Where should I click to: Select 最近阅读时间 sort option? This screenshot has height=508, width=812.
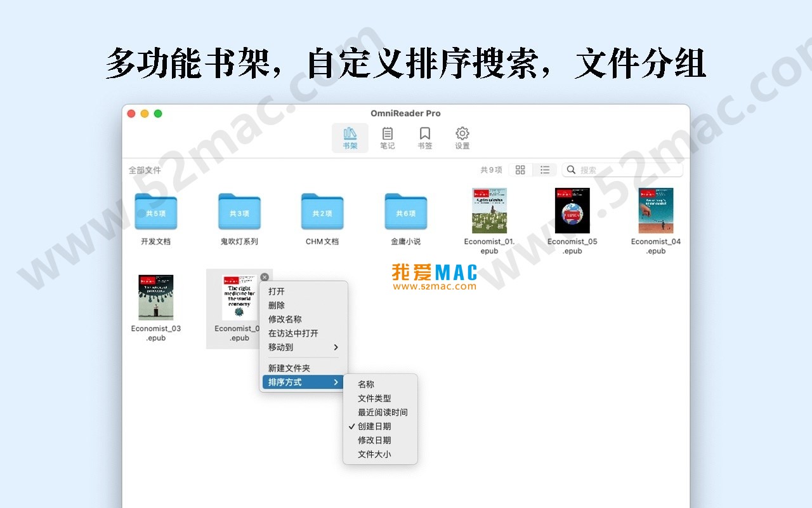coord(383,412)
